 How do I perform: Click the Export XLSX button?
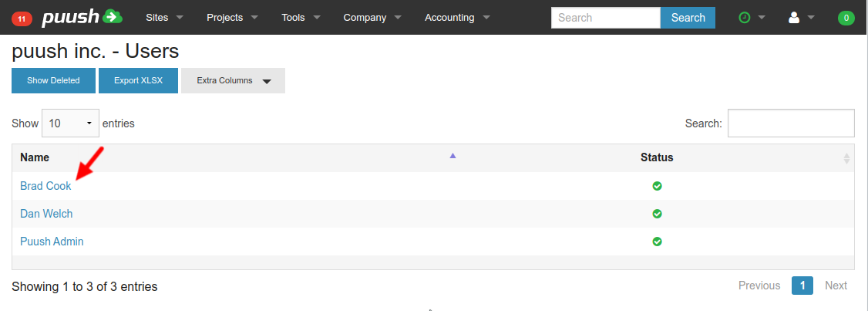(138, 80)
